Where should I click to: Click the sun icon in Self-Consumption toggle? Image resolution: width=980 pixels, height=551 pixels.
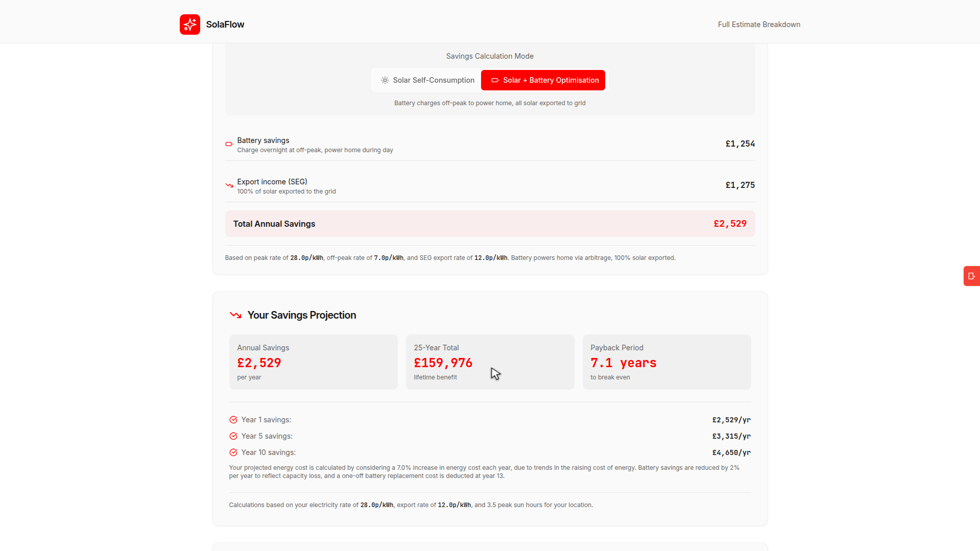click(x=385, y=80)
